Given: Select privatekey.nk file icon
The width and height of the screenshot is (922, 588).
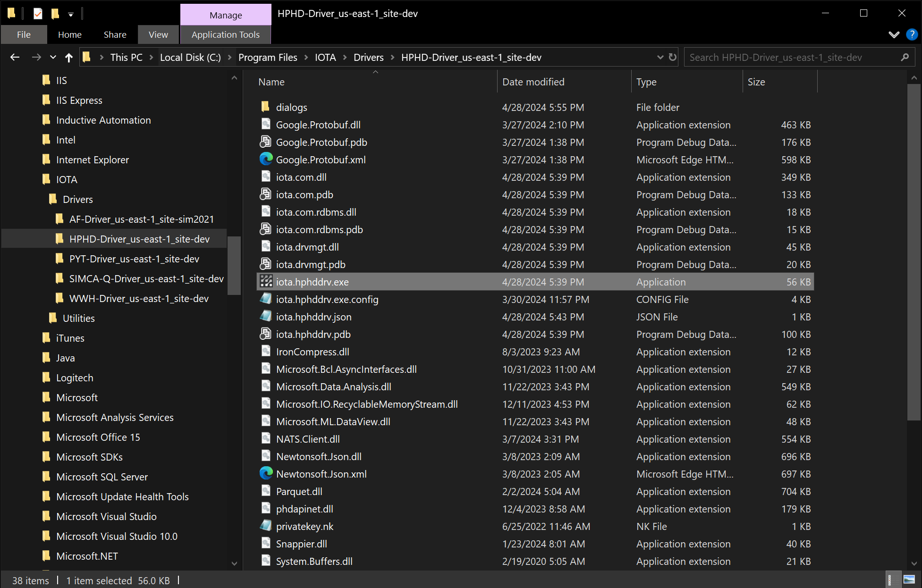Looking at the screenshot, I should 266,526.
